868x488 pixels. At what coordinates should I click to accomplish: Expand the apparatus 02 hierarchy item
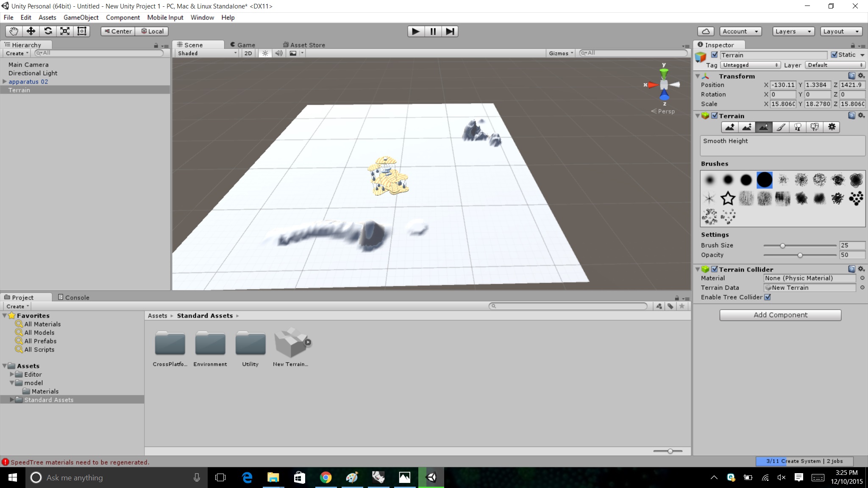pos(5,81)
